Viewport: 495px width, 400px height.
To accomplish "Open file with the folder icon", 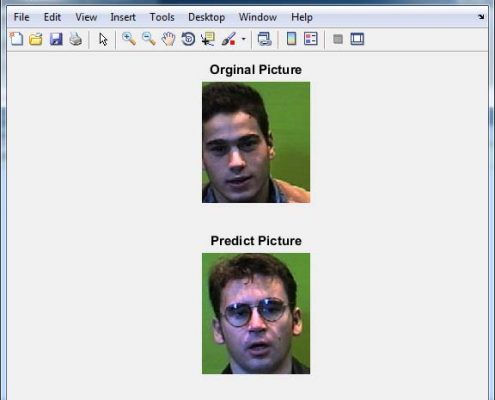I will click(36, 39).
